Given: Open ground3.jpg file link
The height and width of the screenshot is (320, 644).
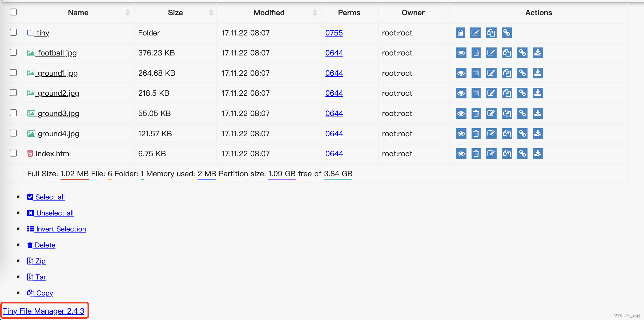Looking at the screenshot, I should [53, 114].
